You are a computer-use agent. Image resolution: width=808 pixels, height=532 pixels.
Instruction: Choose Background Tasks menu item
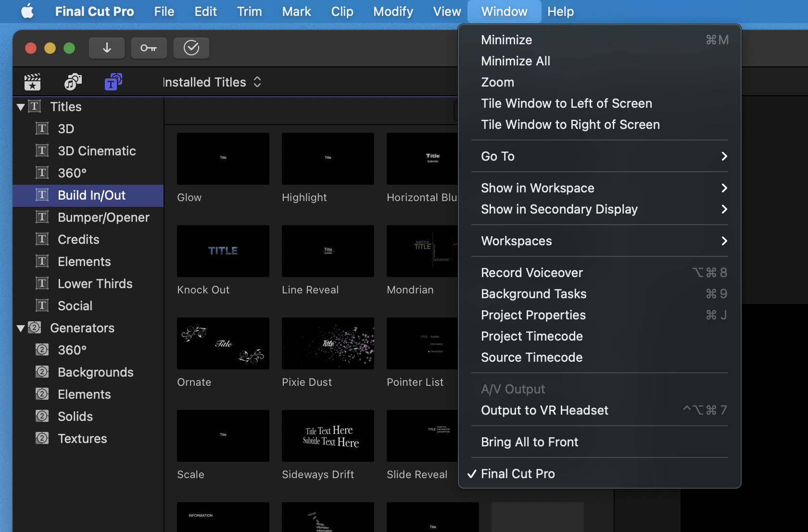click(600, 294)
